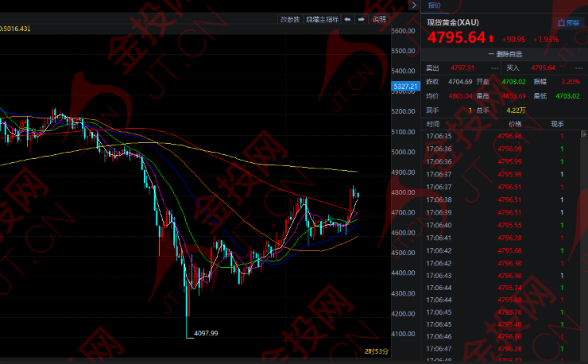Click the +90.95 price change value
This screenshot has height=364, width=588.
click(x=513, y=40)
